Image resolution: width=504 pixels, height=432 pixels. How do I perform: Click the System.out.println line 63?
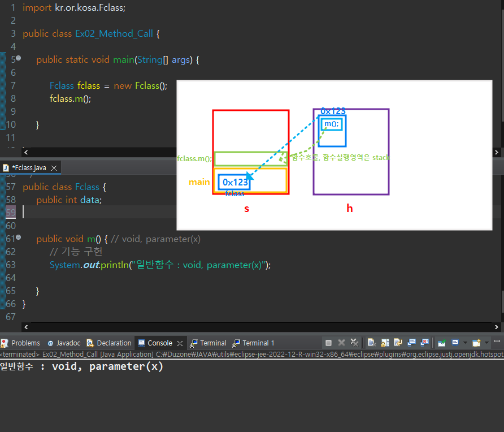(x=160, y=265)
